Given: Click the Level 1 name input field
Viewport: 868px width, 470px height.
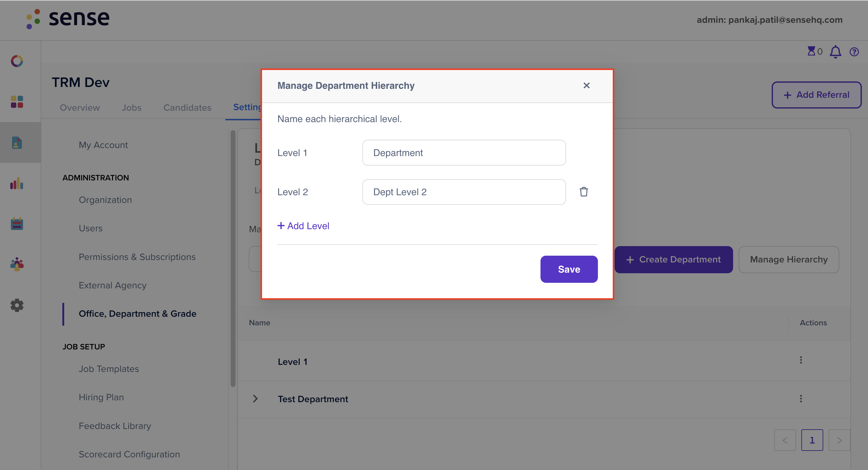Looking at the screenshot, I should click(x=464, y=153).
